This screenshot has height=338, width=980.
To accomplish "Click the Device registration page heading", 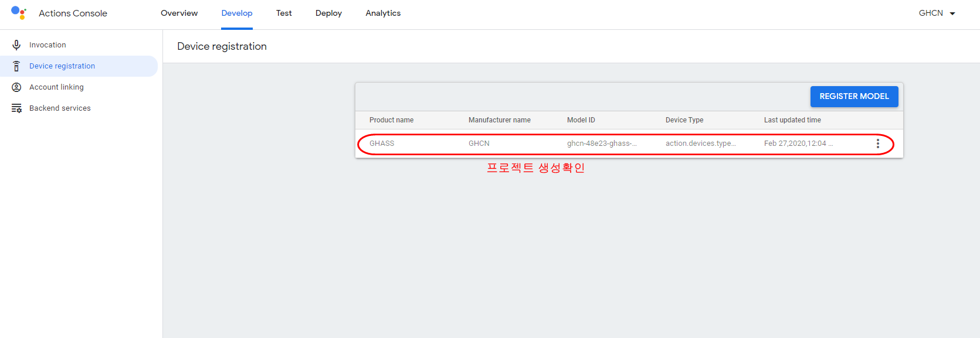I will (x=222, y=46).
